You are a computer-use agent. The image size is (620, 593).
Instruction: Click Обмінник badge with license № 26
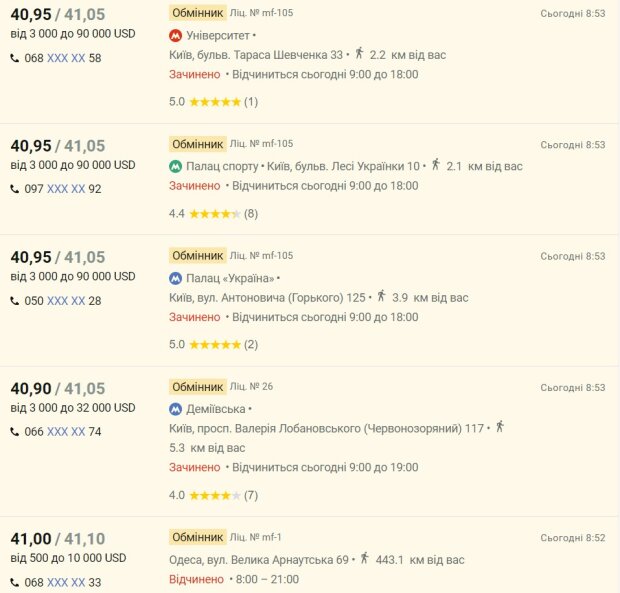coord(197,387)
